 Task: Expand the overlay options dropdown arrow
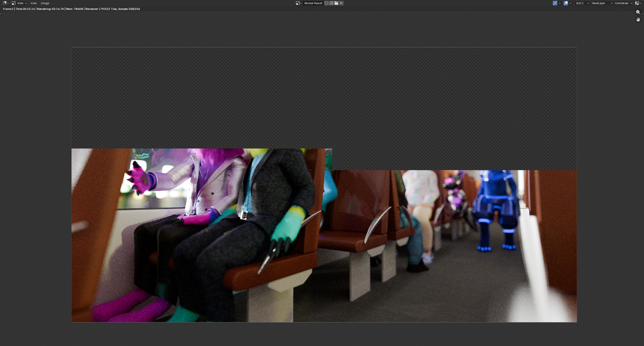pos(571,3)
